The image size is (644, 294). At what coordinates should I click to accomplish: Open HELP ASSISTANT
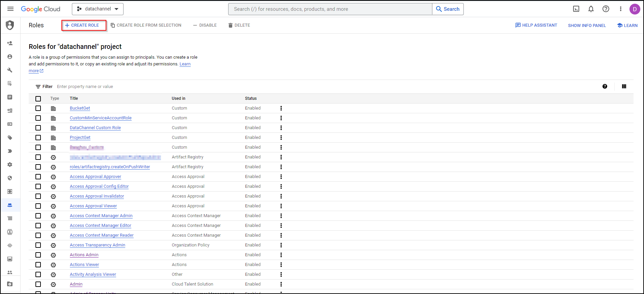pos(536,25)
